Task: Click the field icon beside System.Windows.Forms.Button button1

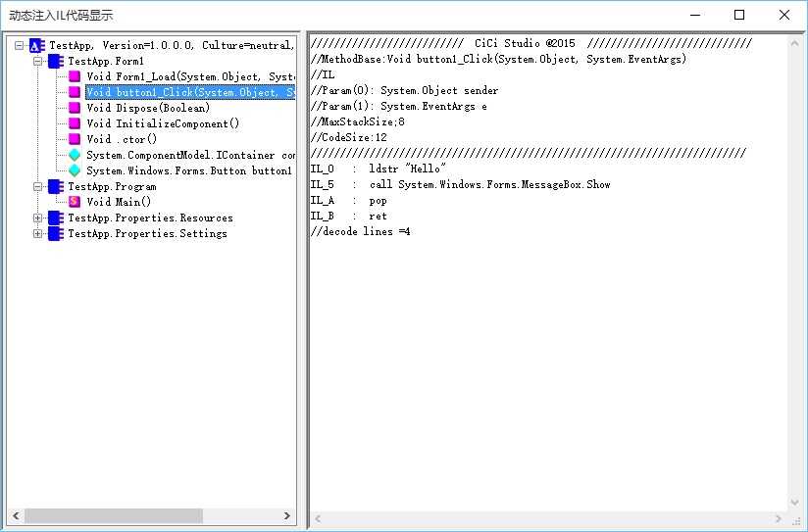Action: pyautogui.click(x=75, y=170)
